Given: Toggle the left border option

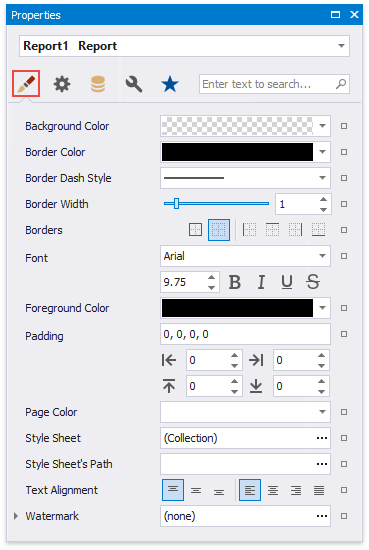Looking at the screenshot, I should click(x=249, y=230).
